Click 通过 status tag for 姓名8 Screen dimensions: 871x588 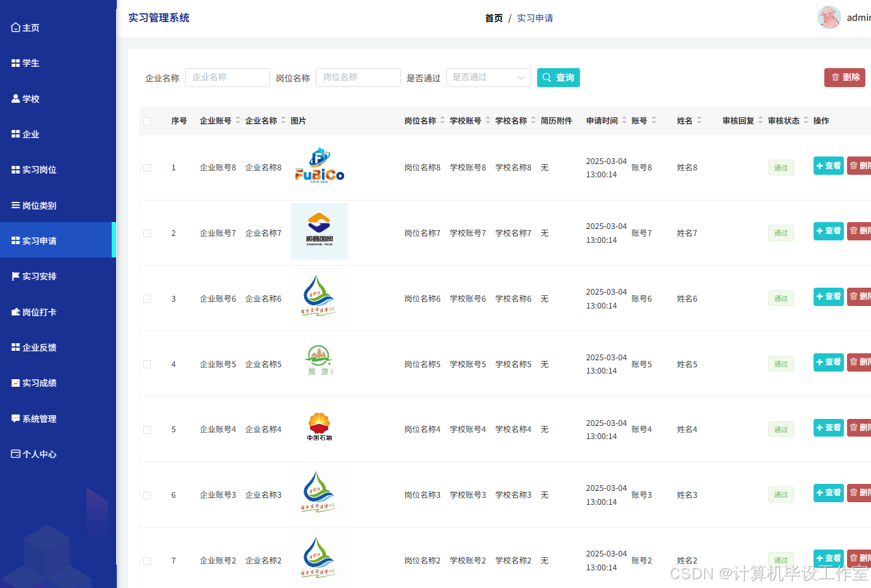(781, 168)
